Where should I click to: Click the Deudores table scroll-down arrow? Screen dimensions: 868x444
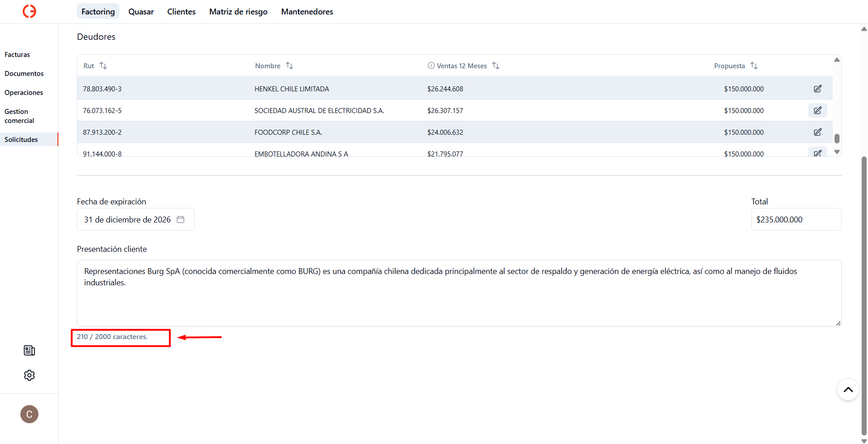point(837,152)
